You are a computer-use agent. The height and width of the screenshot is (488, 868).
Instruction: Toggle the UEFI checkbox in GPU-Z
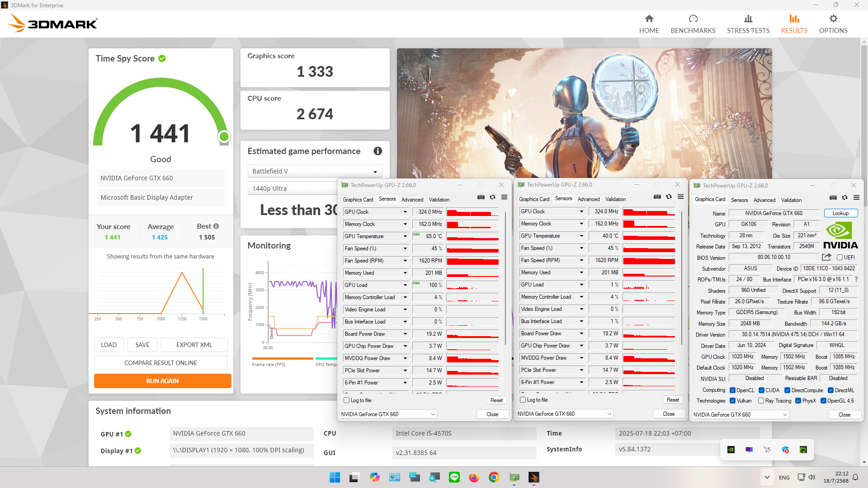click(840, 258)
